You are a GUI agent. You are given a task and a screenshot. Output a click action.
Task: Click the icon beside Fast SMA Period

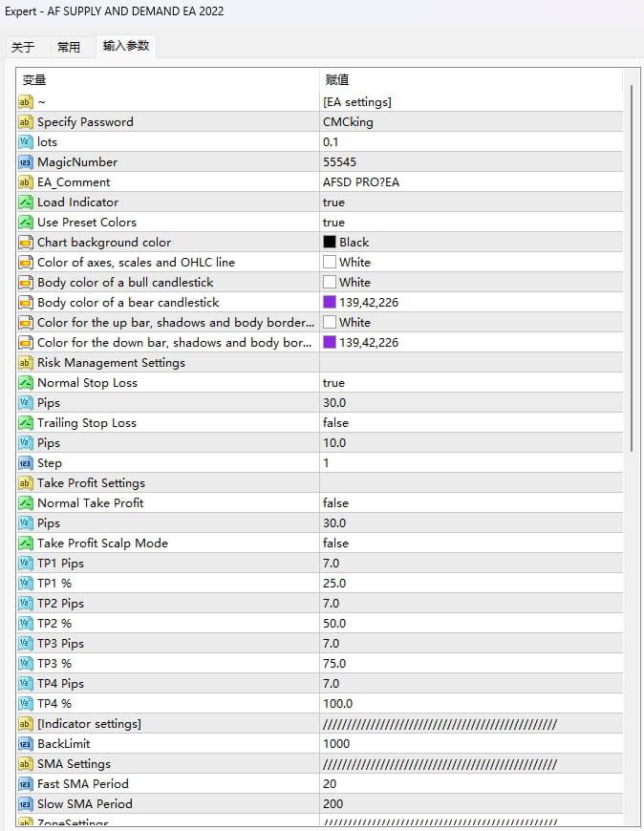coord(26,784)
